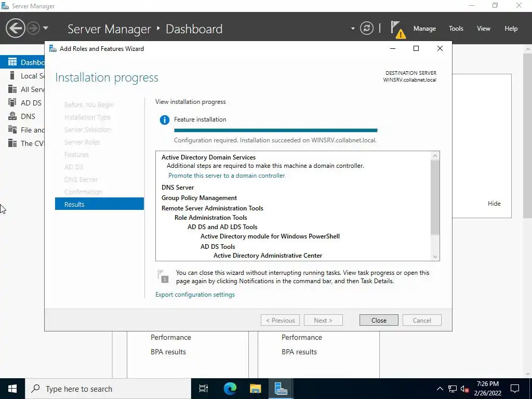Open network status tray icon
The image size is (532, 399).
click(453, 389)
